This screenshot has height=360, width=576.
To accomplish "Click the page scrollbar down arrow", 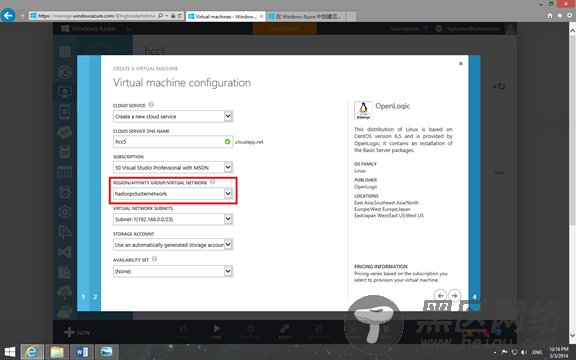I will coord(572,335).
